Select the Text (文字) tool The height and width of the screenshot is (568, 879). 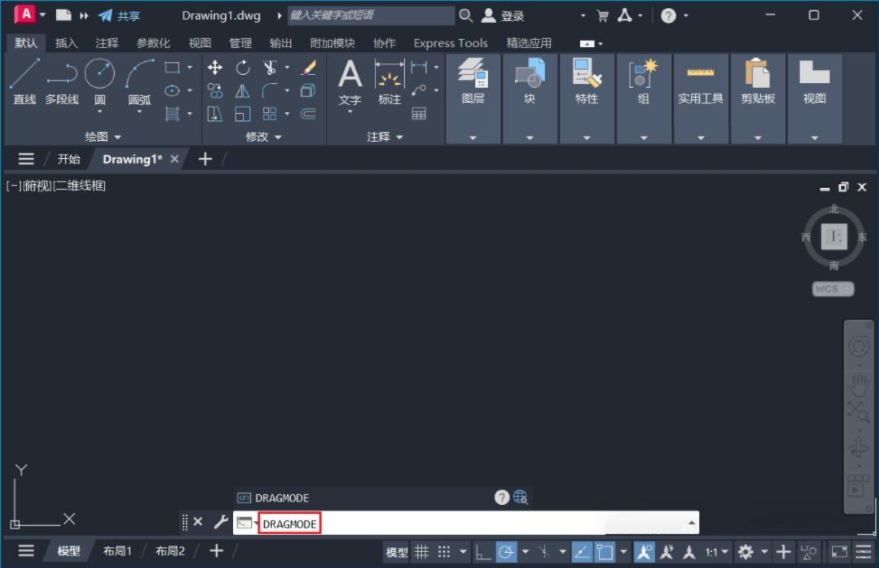tap(350, 82)
